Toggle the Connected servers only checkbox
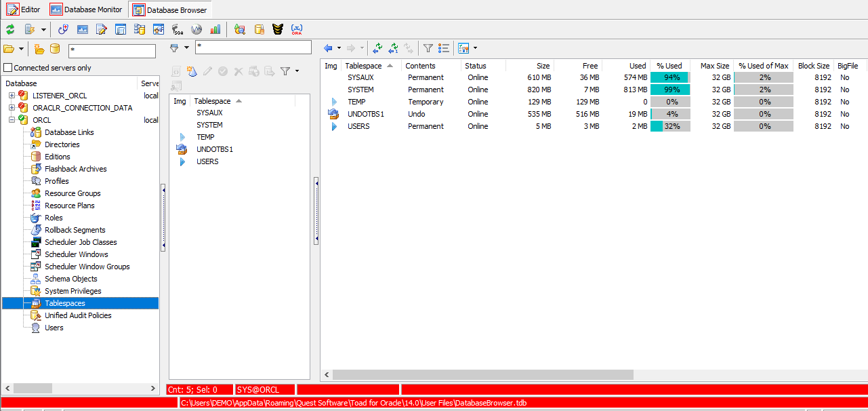Image resolution: width=868 pixels, height=411 pixels. point(8,68)
